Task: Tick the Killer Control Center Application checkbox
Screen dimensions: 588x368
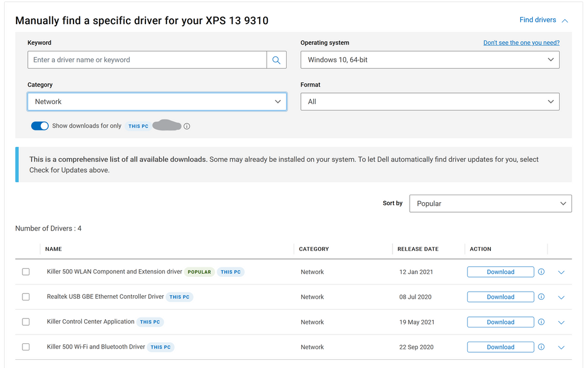Action: click(26, 322)
